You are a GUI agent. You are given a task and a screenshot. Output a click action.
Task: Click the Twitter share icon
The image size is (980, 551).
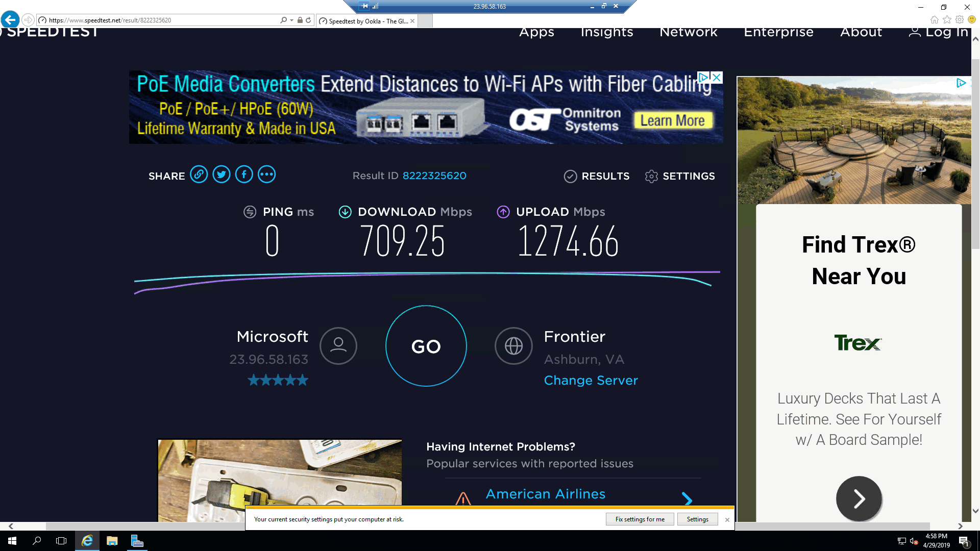[x=221, y=174]
